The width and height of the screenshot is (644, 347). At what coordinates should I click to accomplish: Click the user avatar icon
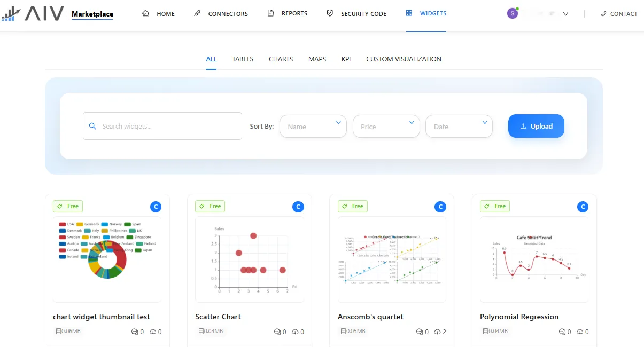(x=513, y=14)
